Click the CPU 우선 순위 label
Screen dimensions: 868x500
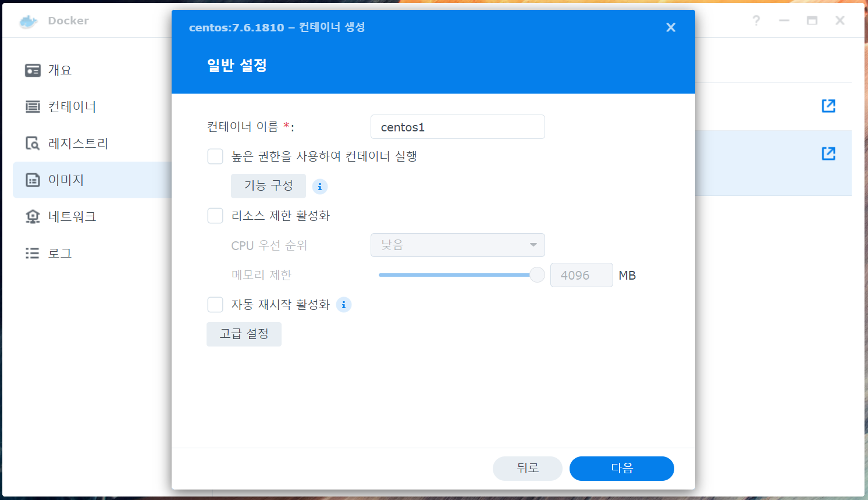click(269, 245)
